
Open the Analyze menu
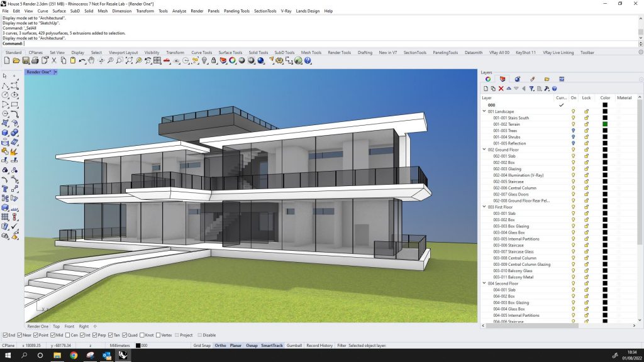coord(179,11)
